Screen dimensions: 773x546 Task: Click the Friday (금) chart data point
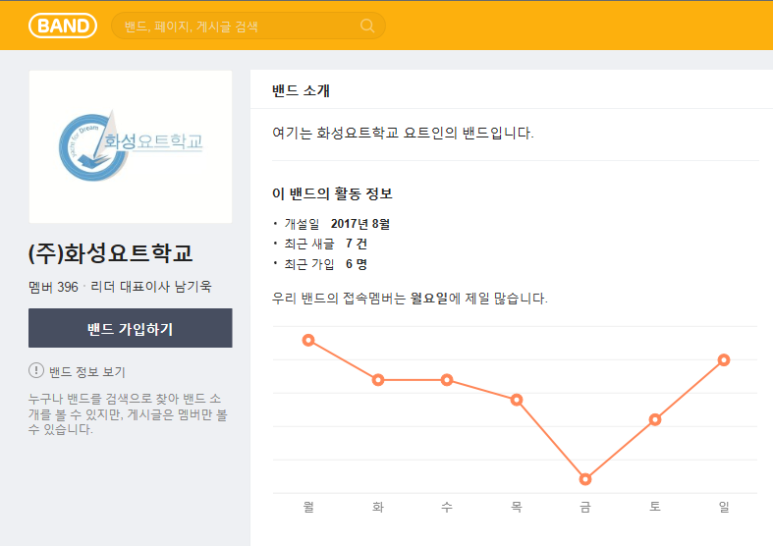pos(586,479)
